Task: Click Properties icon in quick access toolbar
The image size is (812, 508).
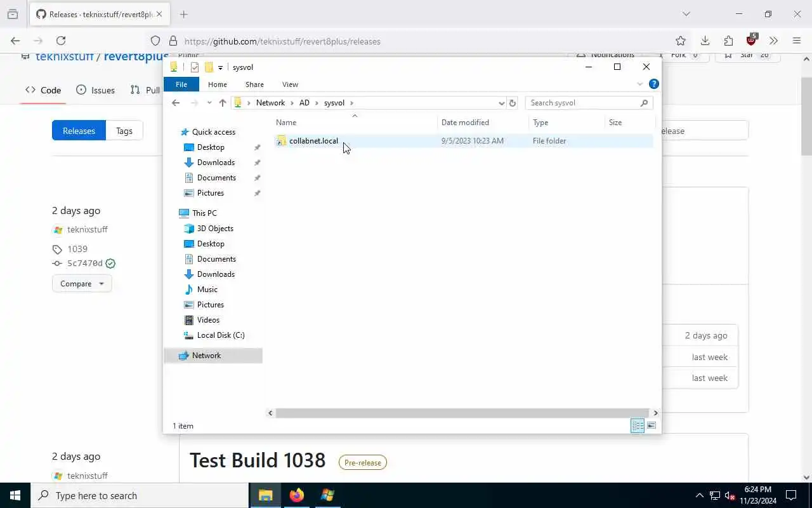Action: (195, 67)
